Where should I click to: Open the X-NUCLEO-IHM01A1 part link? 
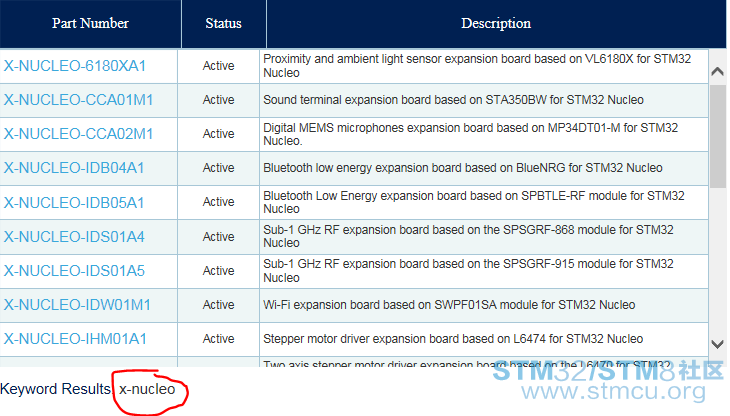point(75,339)
